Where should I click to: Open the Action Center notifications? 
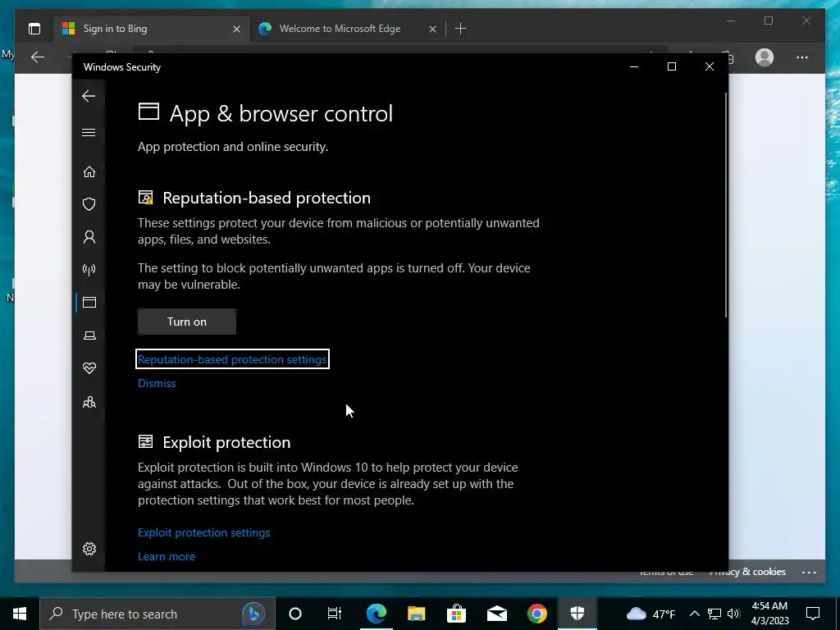[x=813, y=614]
